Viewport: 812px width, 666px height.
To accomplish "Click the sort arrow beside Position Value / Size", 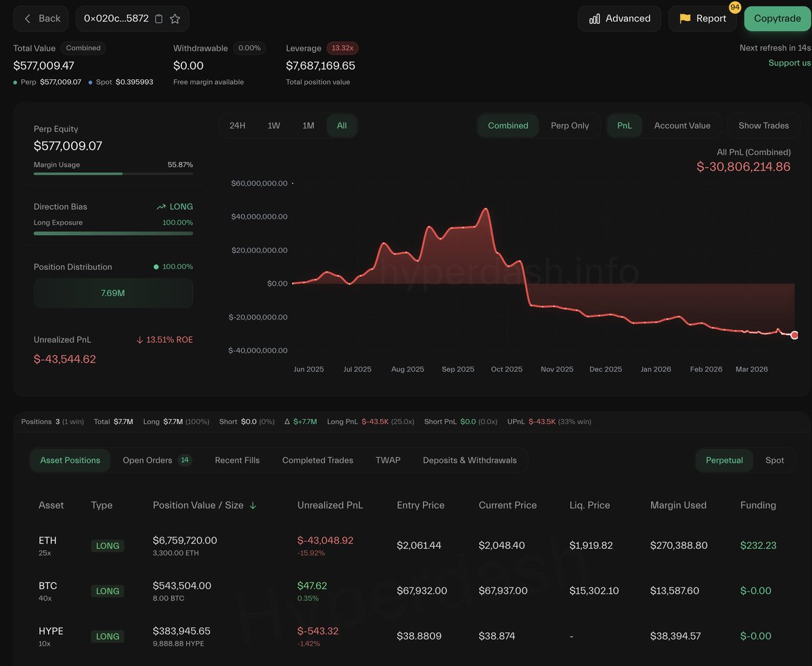I will point(253,506).
